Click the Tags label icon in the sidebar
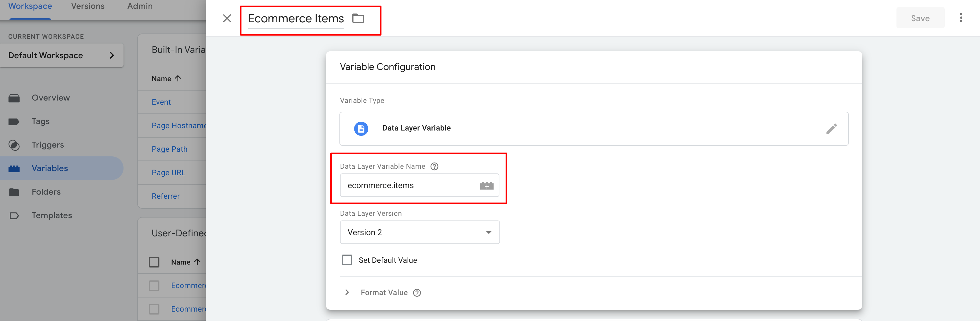980x321 pixels. coord(14,122)
